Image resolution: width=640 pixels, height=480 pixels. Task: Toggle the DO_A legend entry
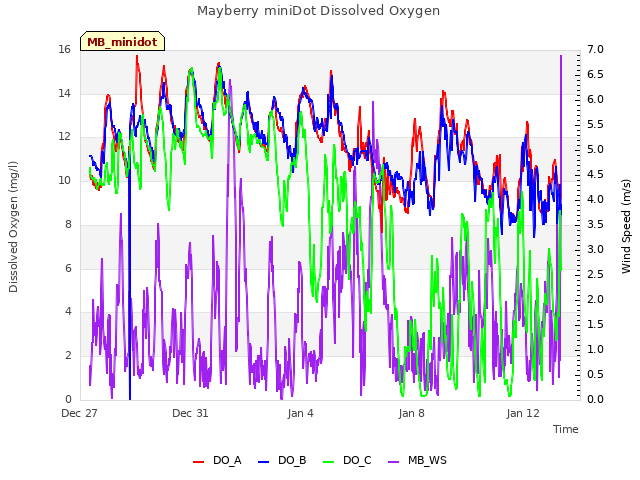click(x=217, y=461)
